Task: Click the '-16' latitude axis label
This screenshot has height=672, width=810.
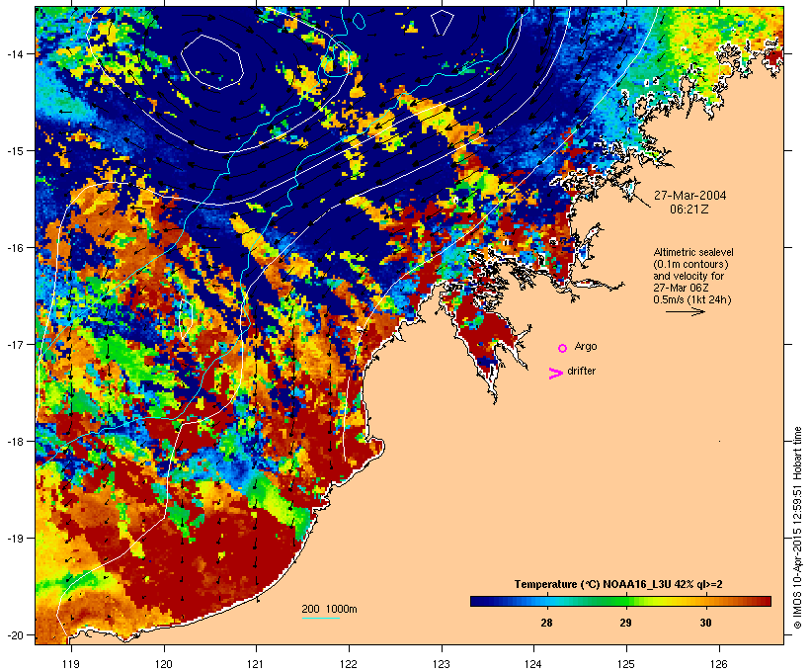Action: (14, 248)
